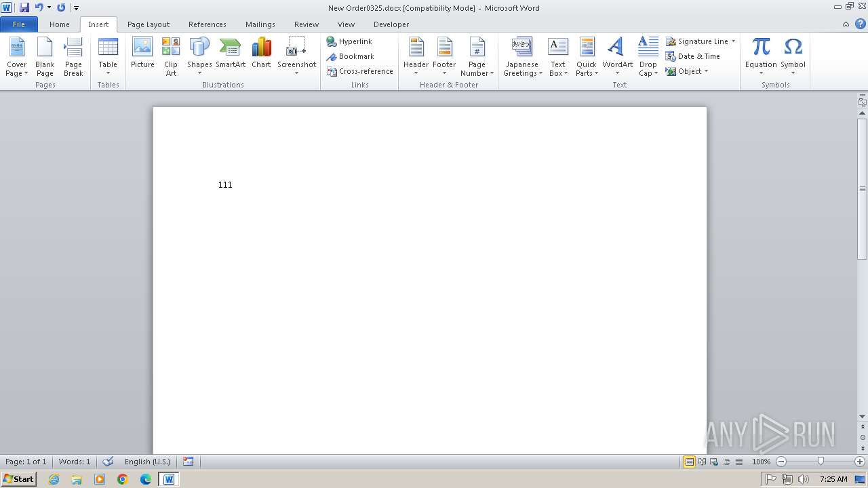Screen dimensions: 868x488
Task: Click the zoom out minus button
Action: (781, 462)
